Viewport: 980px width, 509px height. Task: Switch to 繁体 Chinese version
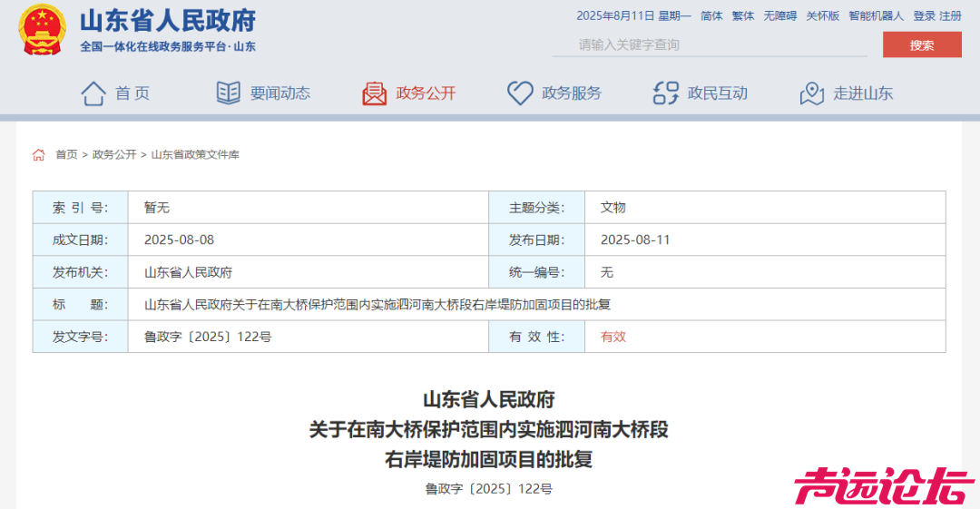point(743,15)
